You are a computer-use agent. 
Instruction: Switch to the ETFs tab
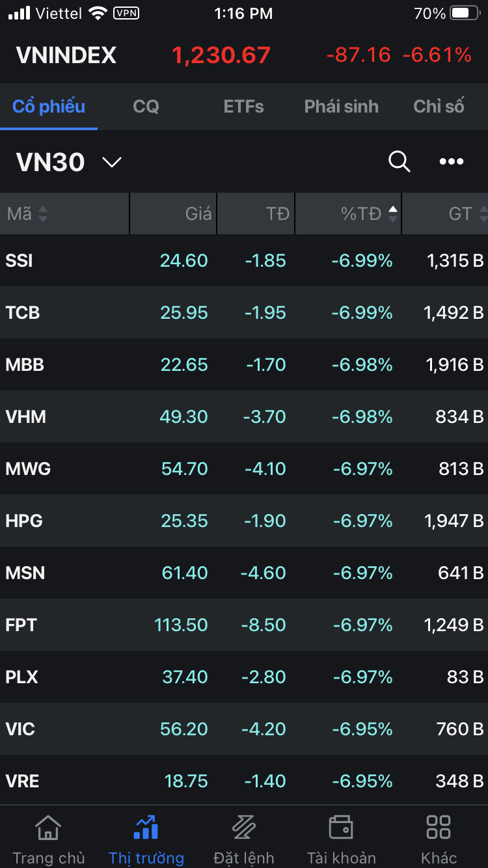243,106
